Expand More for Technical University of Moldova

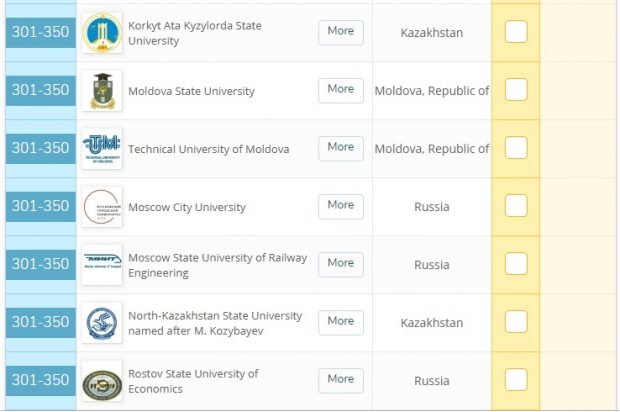click(x=340, y=147)
